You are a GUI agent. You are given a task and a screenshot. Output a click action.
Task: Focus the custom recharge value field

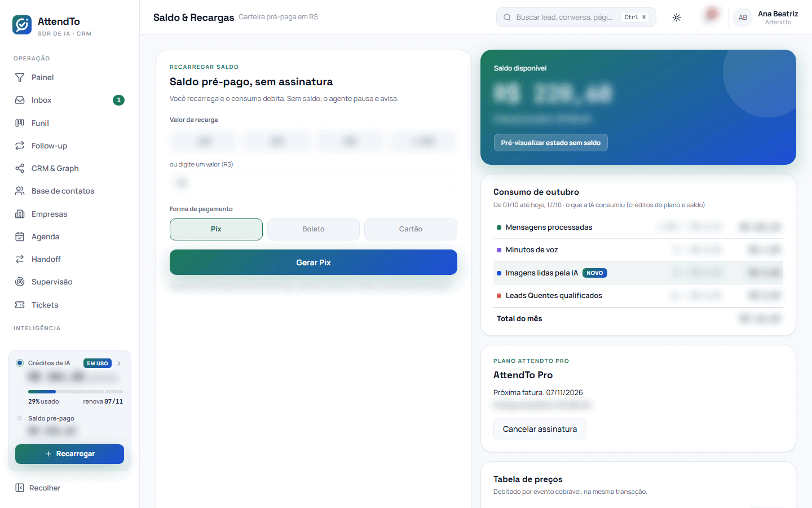click(x=314, y=183)
